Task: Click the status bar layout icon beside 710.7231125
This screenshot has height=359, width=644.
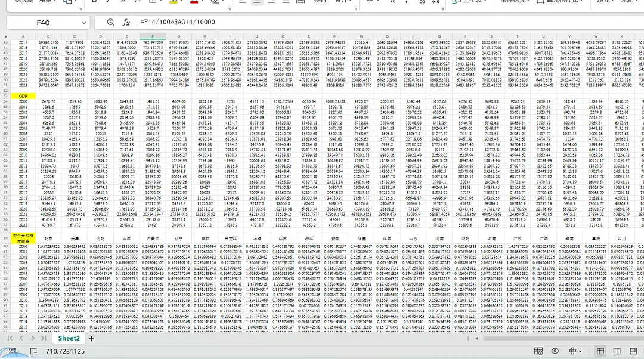Action: coord(33,351)
